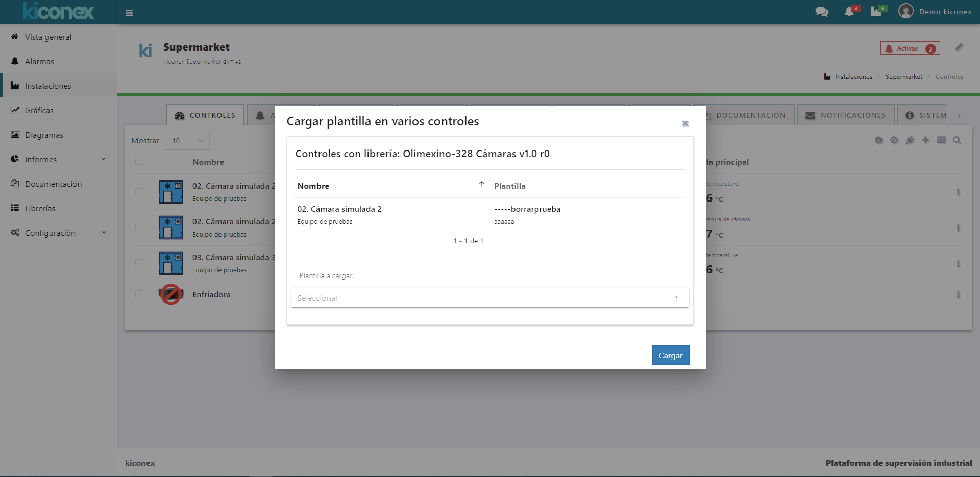Viewport: 980px width, 477px height.
Task: Sort by the Nombre column in dialog
Action: point(313,186)
